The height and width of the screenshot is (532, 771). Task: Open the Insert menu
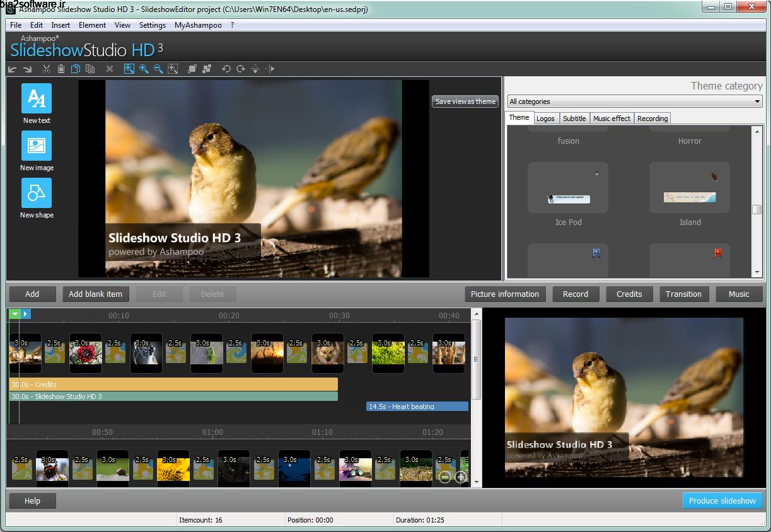point(61,25)
